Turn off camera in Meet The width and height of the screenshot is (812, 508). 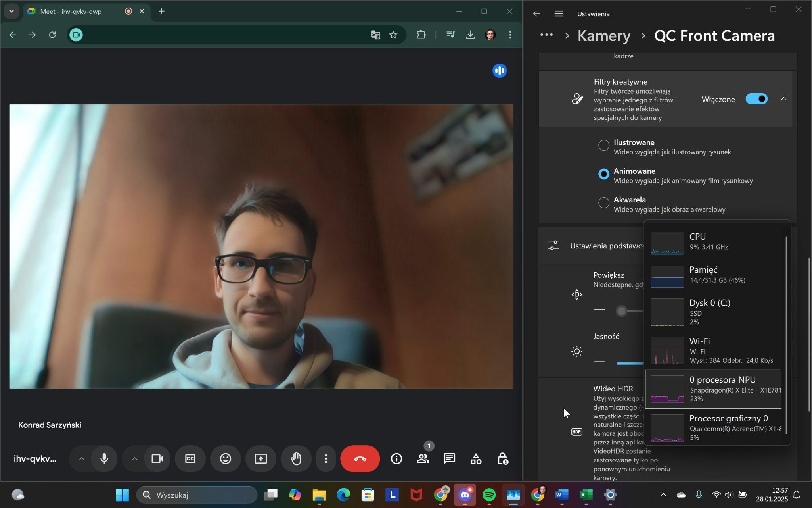click(157, 459)
